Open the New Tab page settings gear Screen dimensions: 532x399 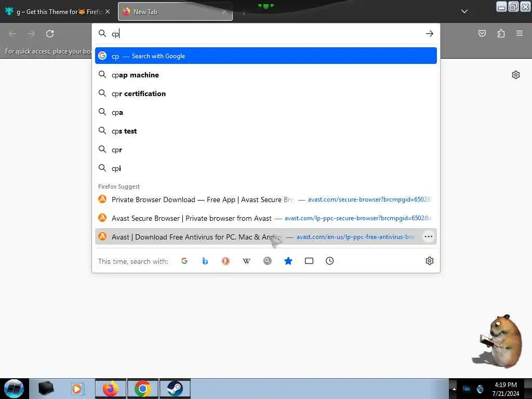click(x=516, y=75)
